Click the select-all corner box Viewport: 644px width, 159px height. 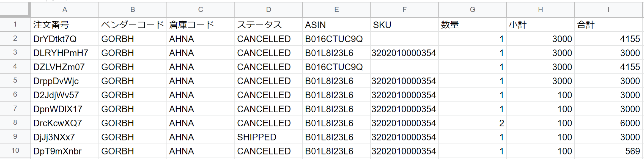click(x=15, y=10)
